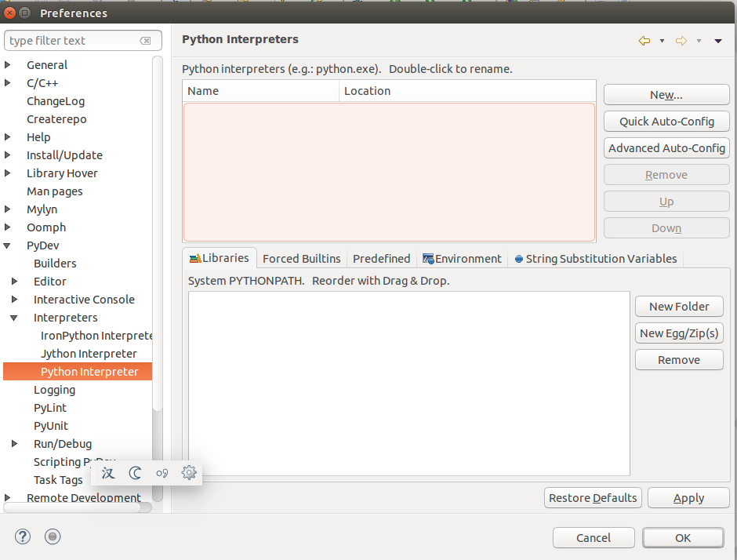This screenshot has height=560, width=737.
Task: Open the String Substitution Variables tab
Action: coord(596,259)
